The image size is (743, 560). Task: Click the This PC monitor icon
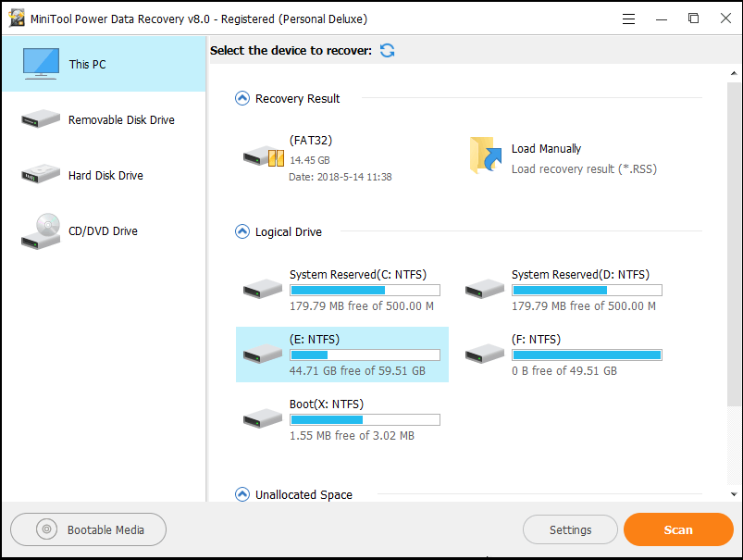point(41,64)
